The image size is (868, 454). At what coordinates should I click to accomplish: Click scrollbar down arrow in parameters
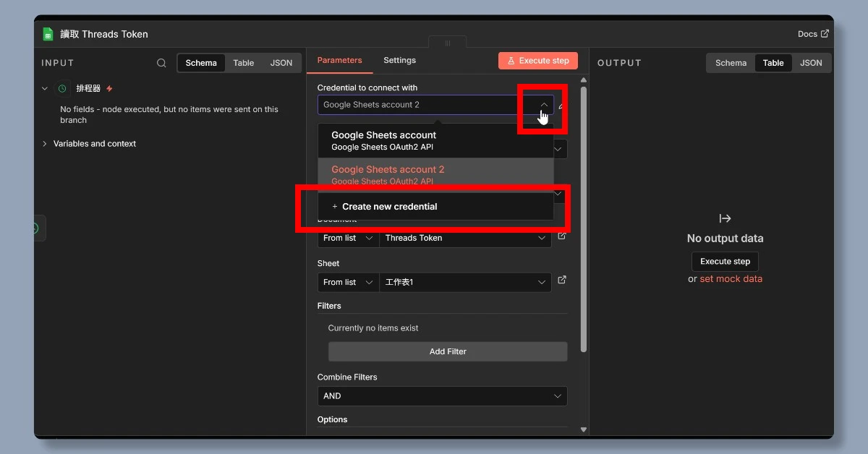[584, 429]
